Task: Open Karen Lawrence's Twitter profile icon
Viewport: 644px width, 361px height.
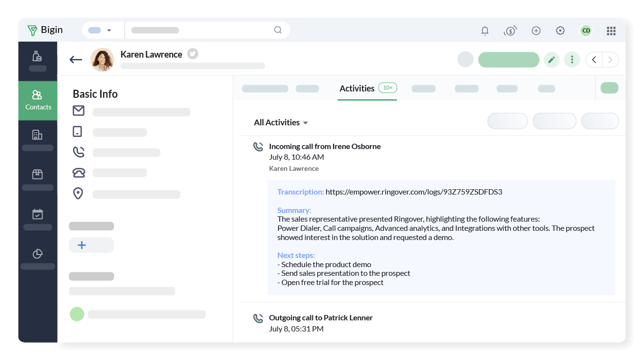Action: 192,54
